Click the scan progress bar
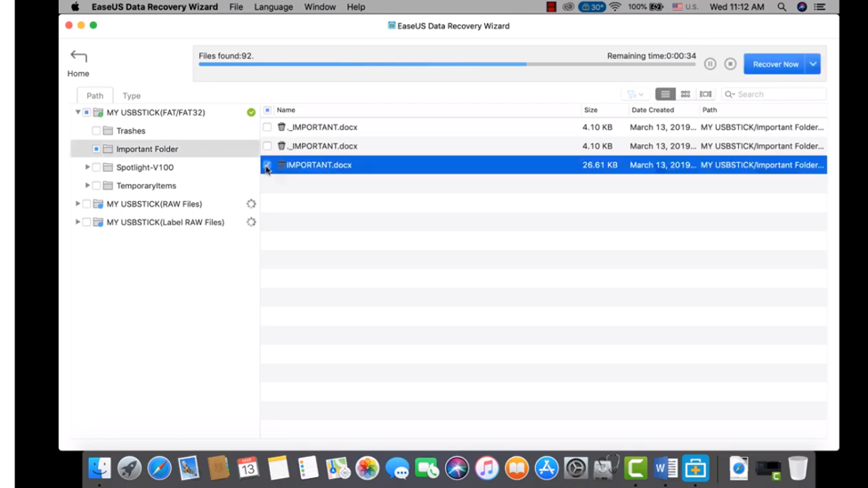Screen dimensions: 868x488 [x=447, y=64]
